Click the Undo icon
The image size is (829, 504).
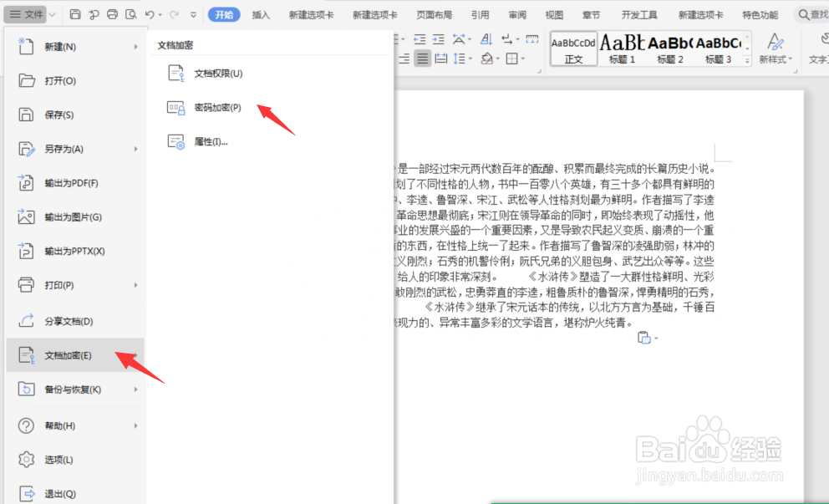[149, 14]
